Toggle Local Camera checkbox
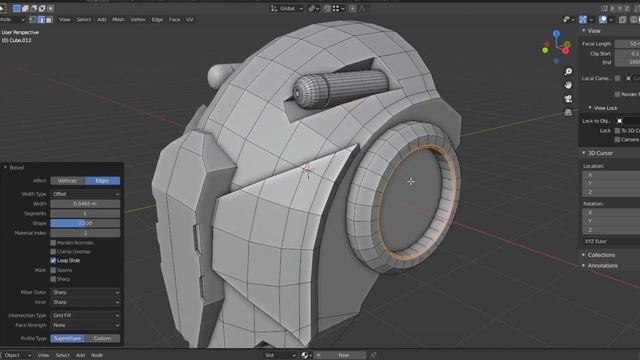 coord(617,78)
